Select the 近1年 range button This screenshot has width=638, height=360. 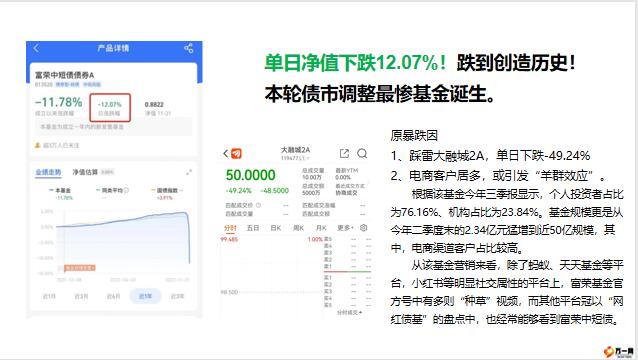coord(145,296)
